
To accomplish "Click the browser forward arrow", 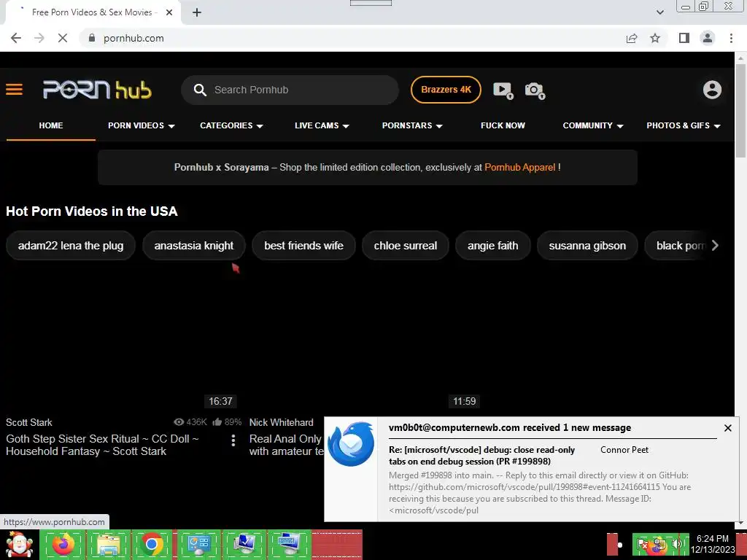I will click(x=39, y=38).
